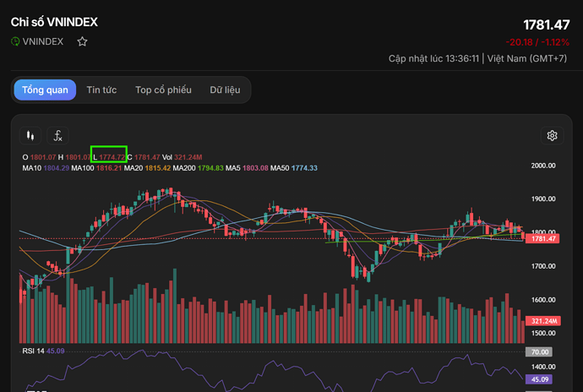The height and width of the screenshot is (392, 583).
Task: Click the O 1801.07 open value
Action: click(39, 157)
